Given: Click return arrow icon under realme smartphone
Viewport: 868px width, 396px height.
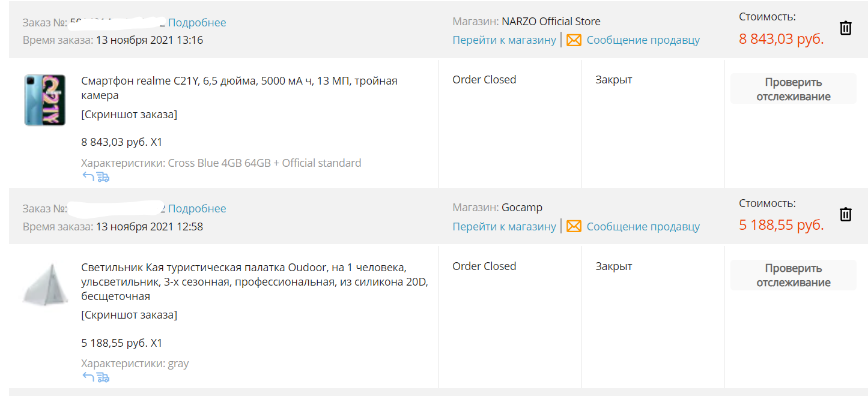Looking at the screenshot, I should (88, 176).
